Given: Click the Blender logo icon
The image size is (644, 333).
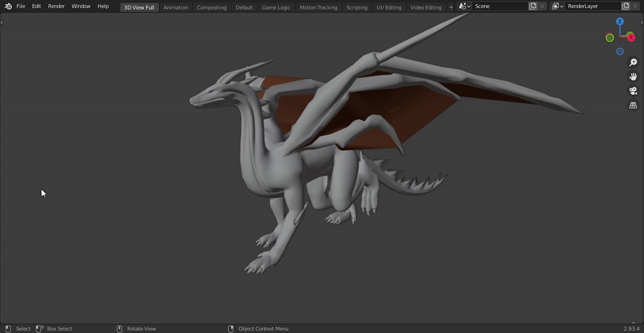Looking at the screenshot, I should [7, 6].
